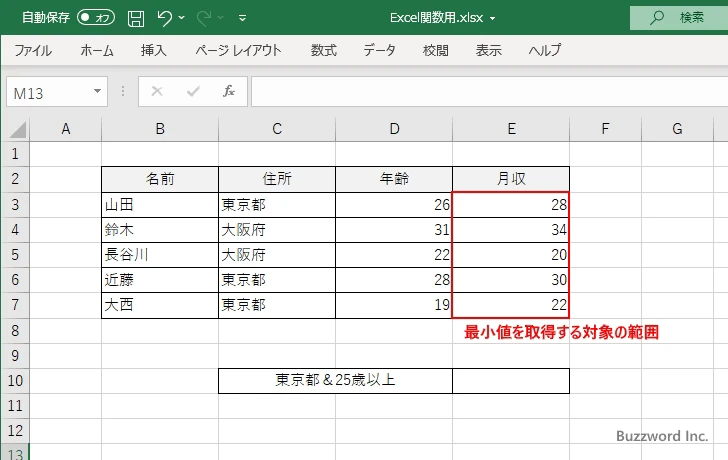This screenshot has width=728, height=460.
Task: Click the 住所 header cell
Action: (x=277, y=179)
